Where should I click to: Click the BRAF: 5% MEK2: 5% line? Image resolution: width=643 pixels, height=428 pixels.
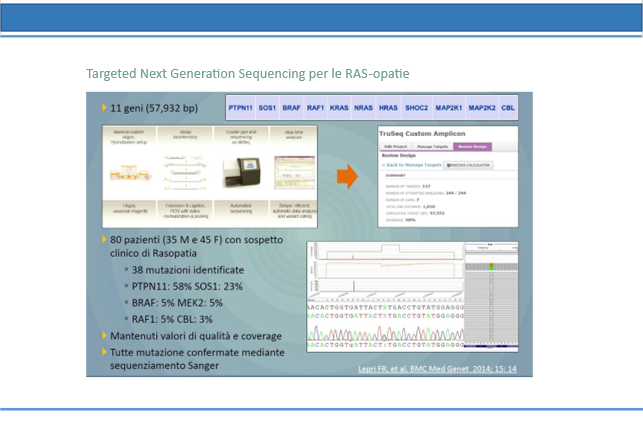pos(177,303)
